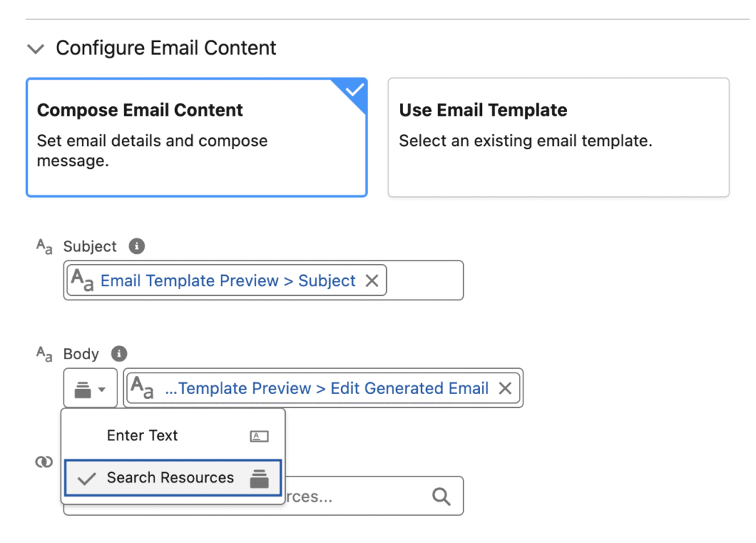The height and width of the screenshot is (543, 756).
Task: Click the text type icon beside Subject label
Action: [x=44, y=246]
